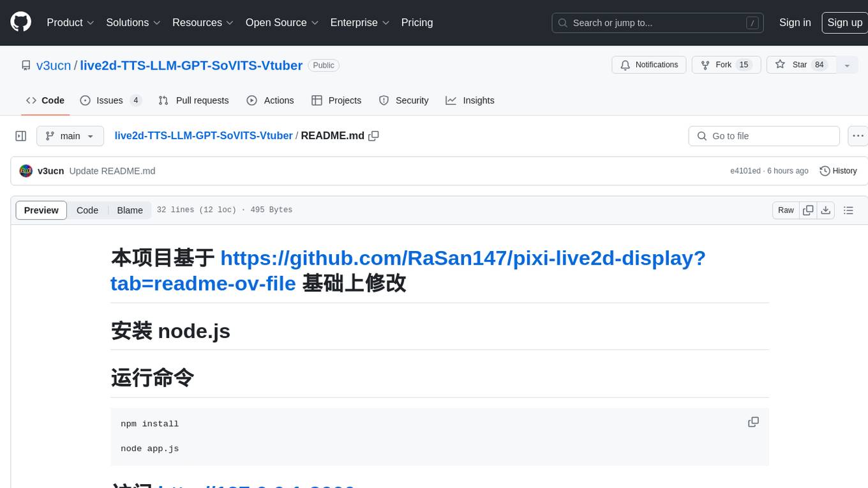Click the README.md breadcrumb filename

click(333, 135)
